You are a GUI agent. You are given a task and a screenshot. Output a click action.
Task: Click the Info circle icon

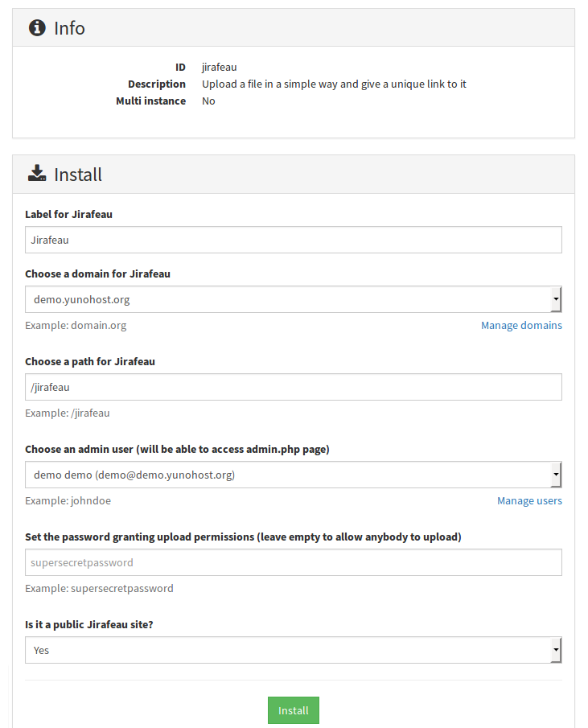click(x=37, y=28)
